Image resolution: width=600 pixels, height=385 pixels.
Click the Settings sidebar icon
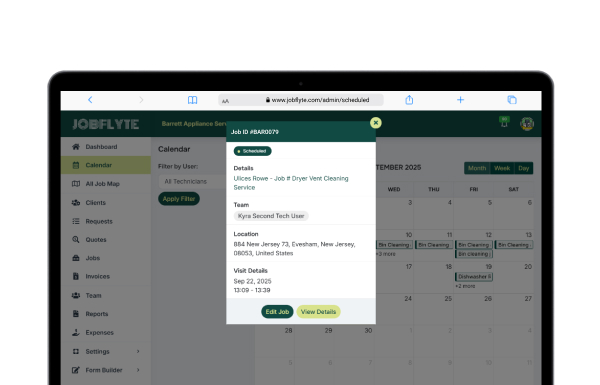[76, 351]
